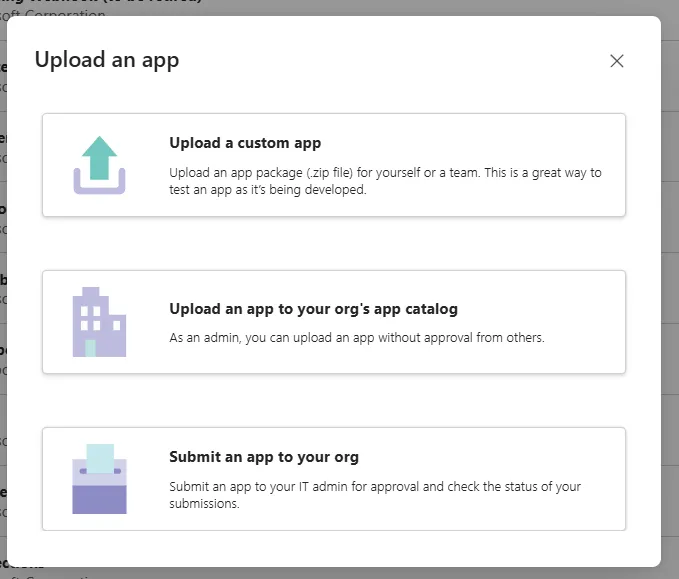Click blank space at right of org catalog card
The width and height of the screenshot is (679, 579).
[x=590, y=322]
